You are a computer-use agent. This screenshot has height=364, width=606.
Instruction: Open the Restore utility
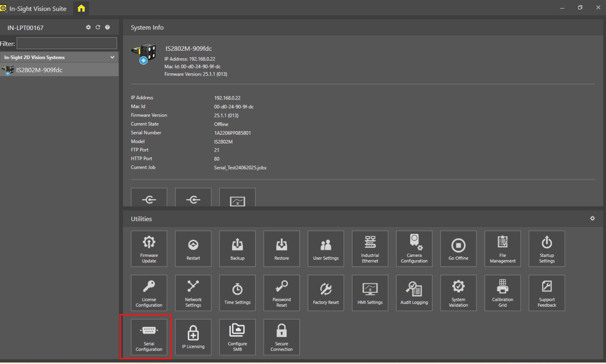point(281,249)
